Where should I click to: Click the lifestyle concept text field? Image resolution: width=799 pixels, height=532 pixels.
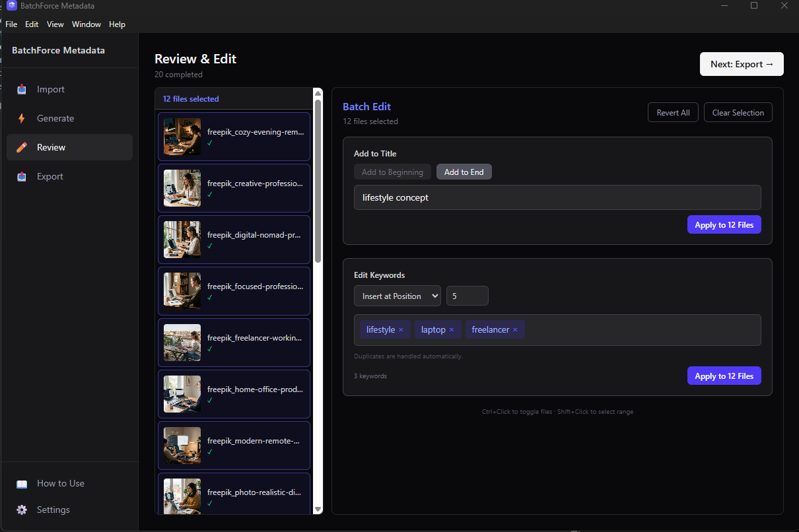pyautogui.click(x=557, y=197)
